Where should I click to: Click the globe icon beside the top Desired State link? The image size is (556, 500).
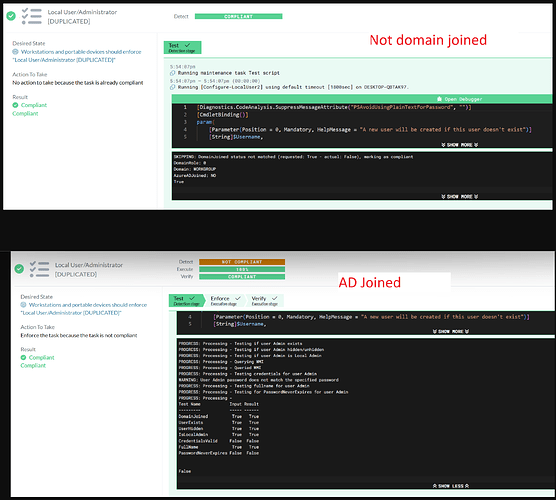15,52
